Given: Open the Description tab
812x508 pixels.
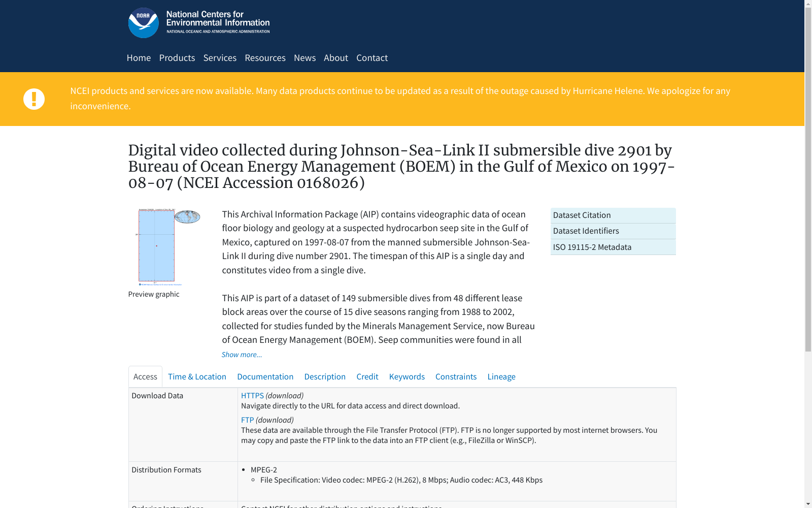Looking at the screenshot, I should (x=325, y=376).
